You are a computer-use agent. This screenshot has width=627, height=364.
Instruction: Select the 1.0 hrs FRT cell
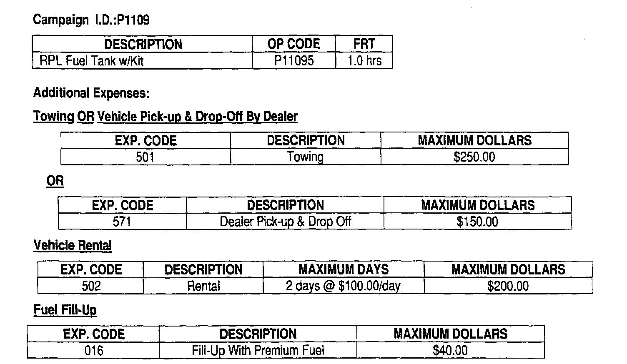pos(364,61)
